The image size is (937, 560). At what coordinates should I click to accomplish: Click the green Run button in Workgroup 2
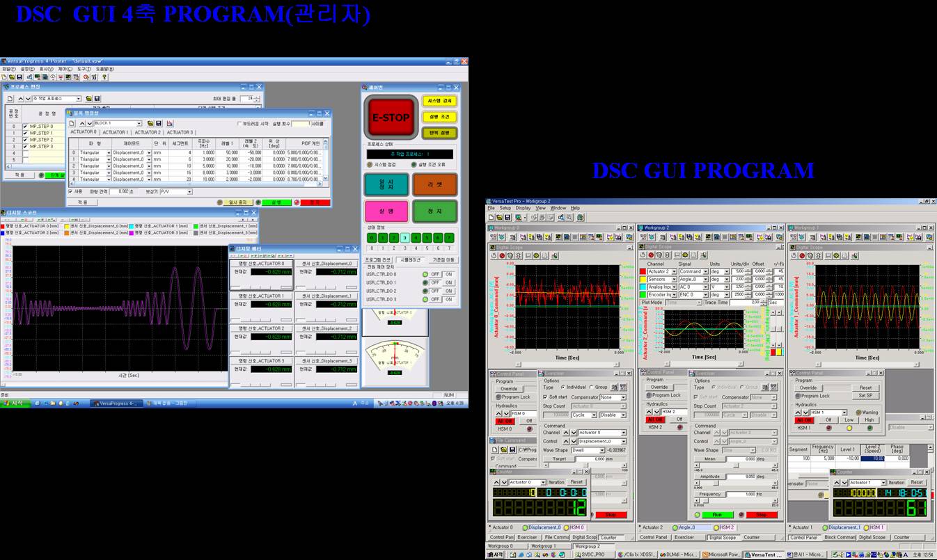pos(717,515)
